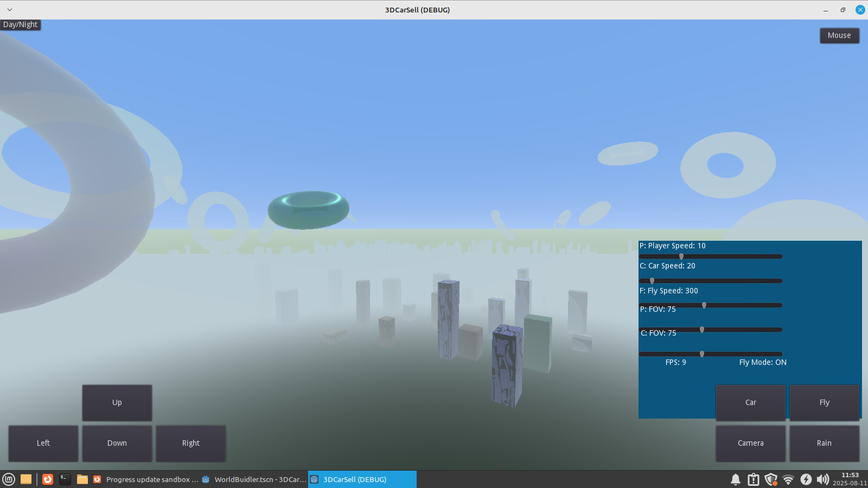Viewport: 868px width, 488px height.
Task: Toggle Day/Night mode
Action: (21, 25)
